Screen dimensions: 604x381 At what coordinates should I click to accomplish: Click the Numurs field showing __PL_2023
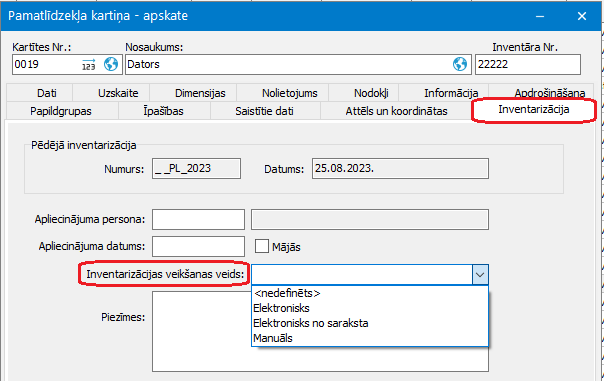[196, 168]
